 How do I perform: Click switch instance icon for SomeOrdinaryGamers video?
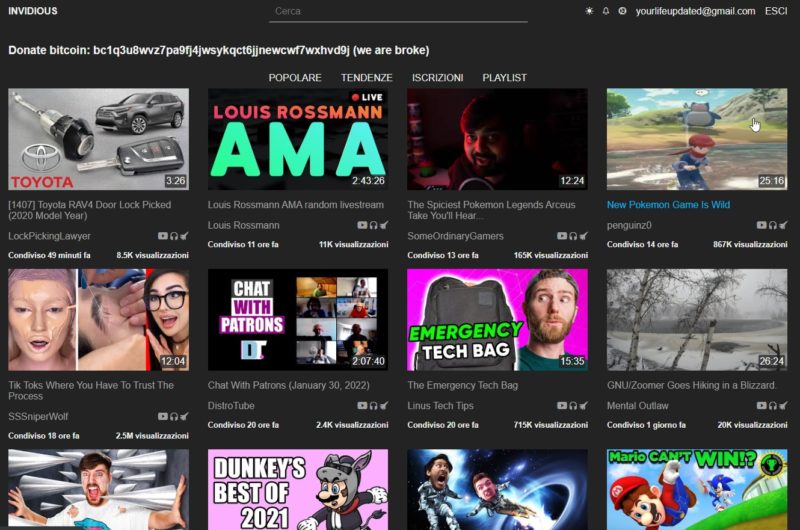click(x=584, y=237)
